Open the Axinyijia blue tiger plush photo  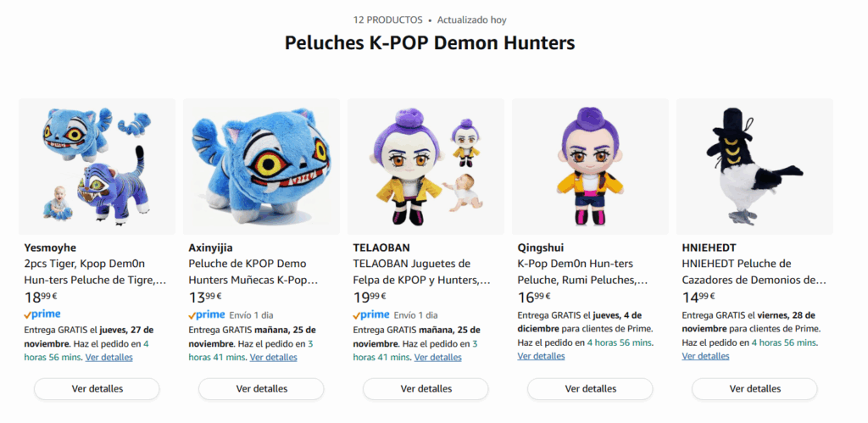click(261, 167)
